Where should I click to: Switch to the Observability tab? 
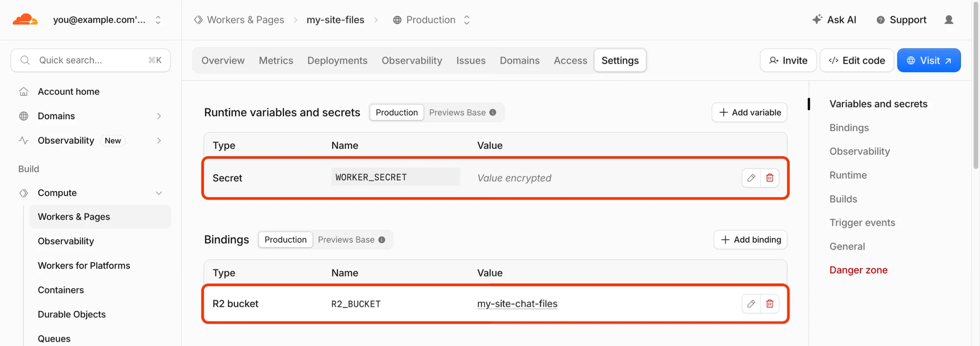click(x=412, y=60)
